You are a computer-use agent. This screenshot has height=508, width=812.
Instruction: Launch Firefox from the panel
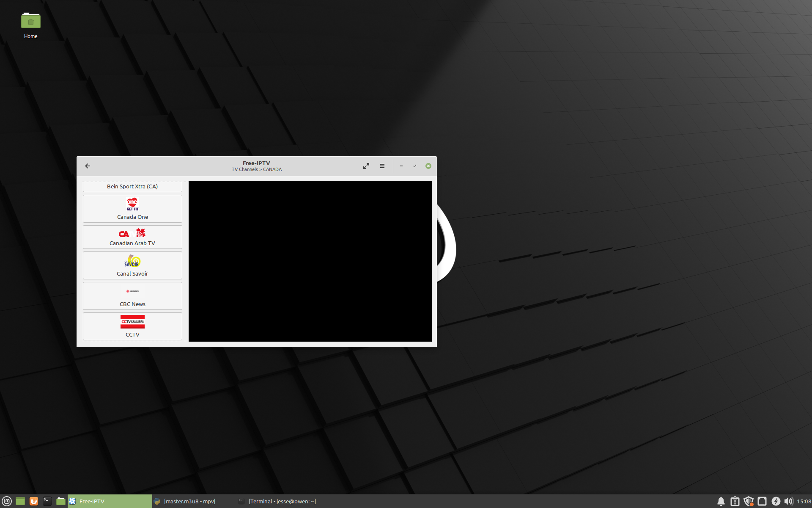point(34,501)
